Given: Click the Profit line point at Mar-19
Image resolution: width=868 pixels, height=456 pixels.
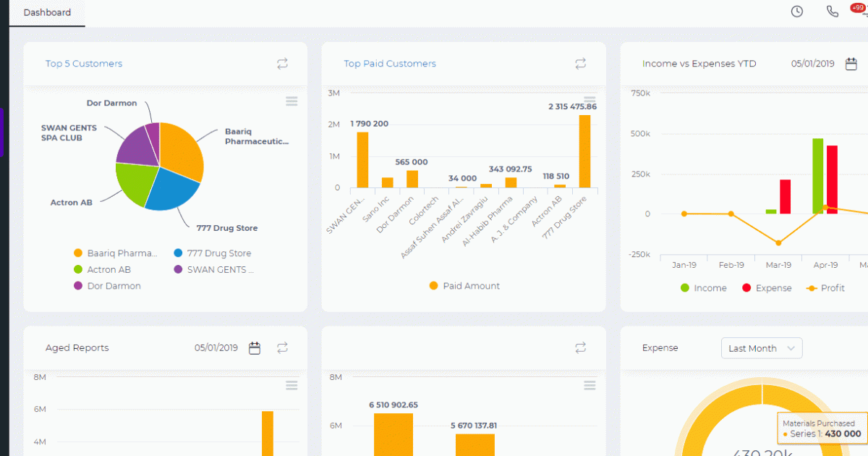Looking at the screenshot, I should tap(778, 243).
